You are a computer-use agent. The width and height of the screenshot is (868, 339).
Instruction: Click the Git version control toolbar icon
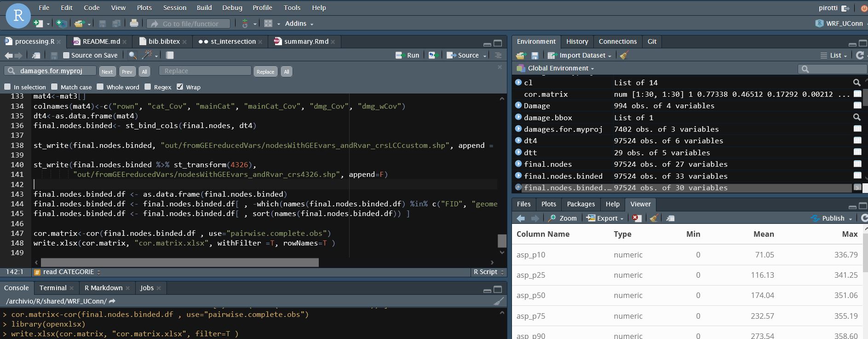coord(245,23)
